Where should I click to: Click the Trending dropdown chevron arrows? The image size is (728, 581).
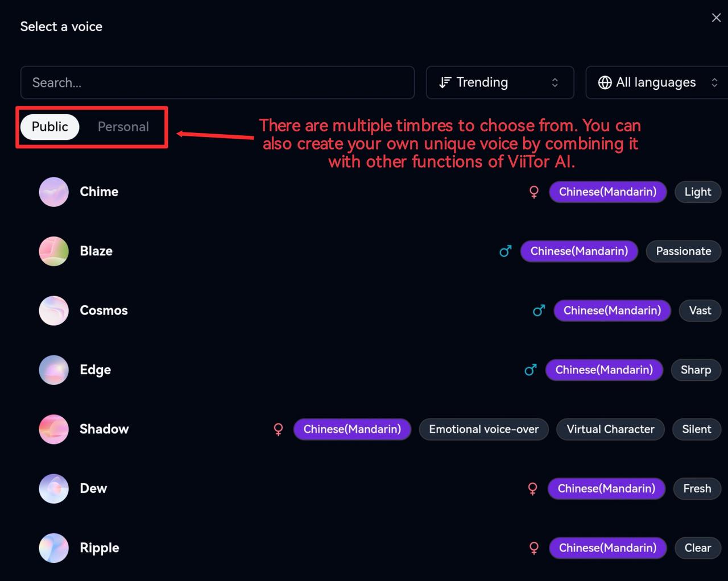(x=555, y=82)
